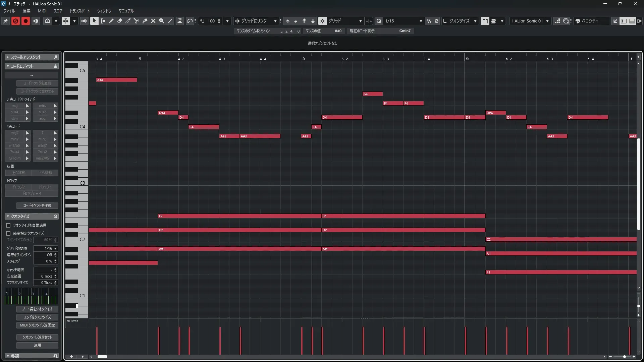Click the クオンタイズをリセット button

(x=37, y=337)
